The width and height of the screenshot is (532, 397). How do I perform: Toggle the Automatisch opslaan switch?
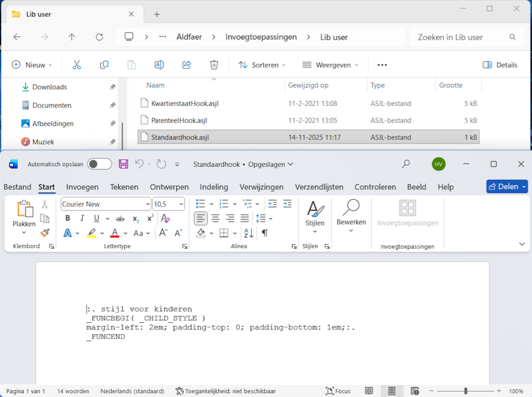point(99,164)
